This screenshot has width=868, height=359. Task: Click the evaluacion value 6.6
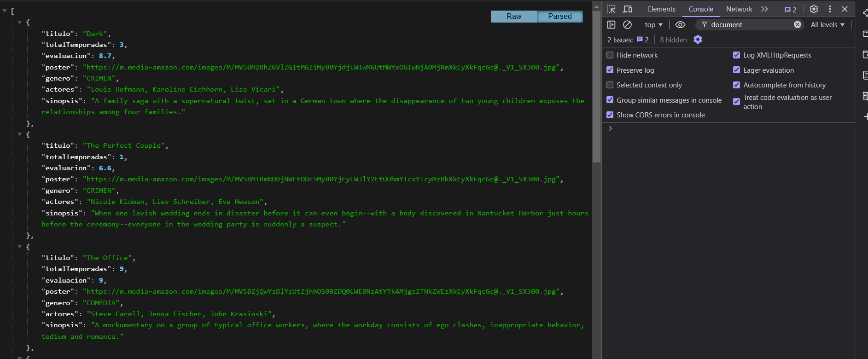tap(105, 168)
